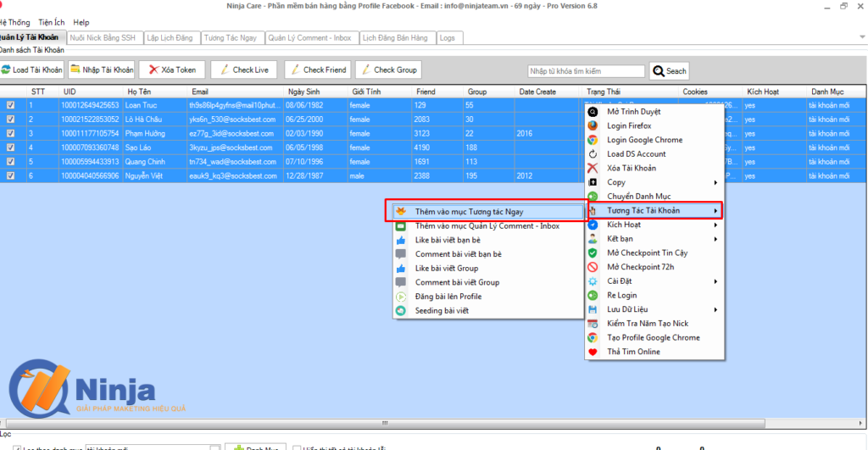
Task: Click the speech bubble icon for Comment bài viết Group
Action: pos(401,282)
